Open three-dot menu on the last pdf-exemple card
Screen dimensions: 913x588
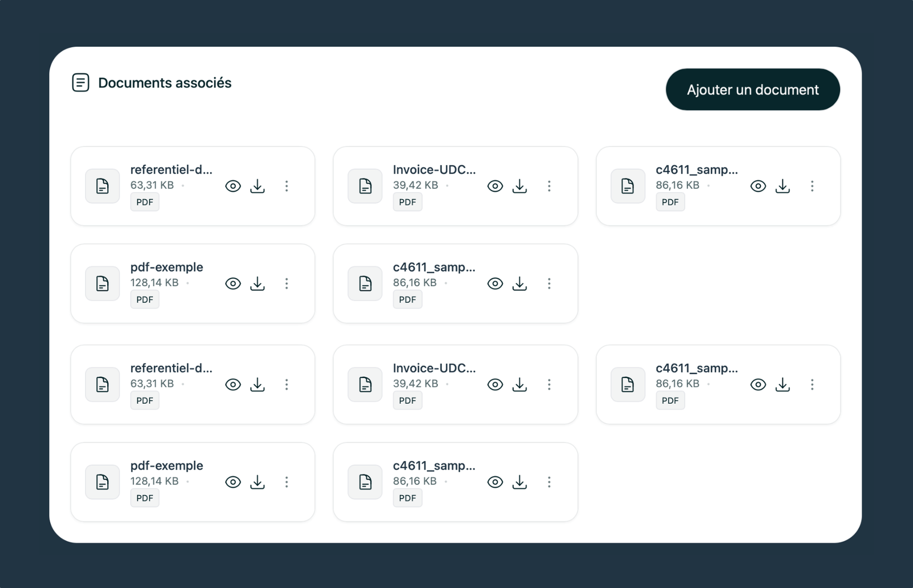[286, 482]
